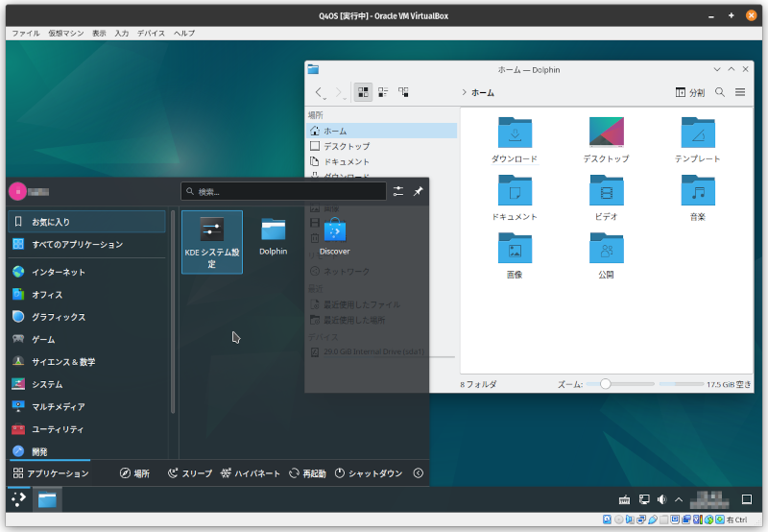The width and height of the screenshot is (768, 532).
Task: Click the launcher category scrollbar
Action: 173,311
